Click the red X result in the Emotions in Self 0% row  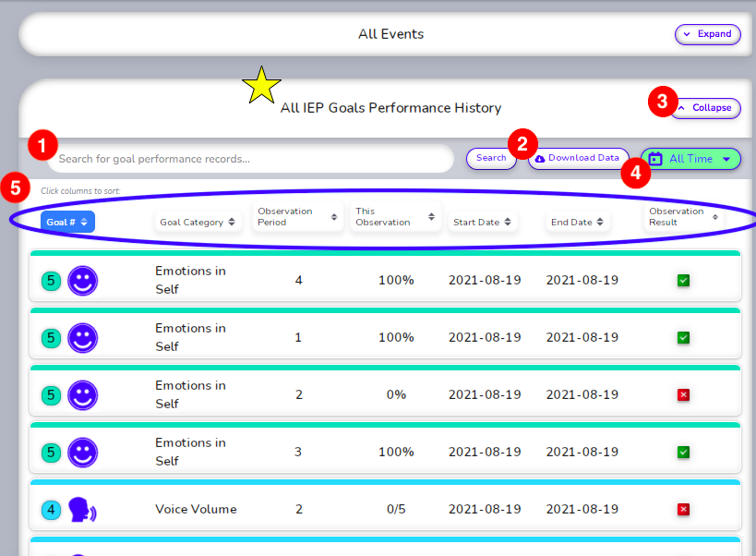tap(683, 395)
